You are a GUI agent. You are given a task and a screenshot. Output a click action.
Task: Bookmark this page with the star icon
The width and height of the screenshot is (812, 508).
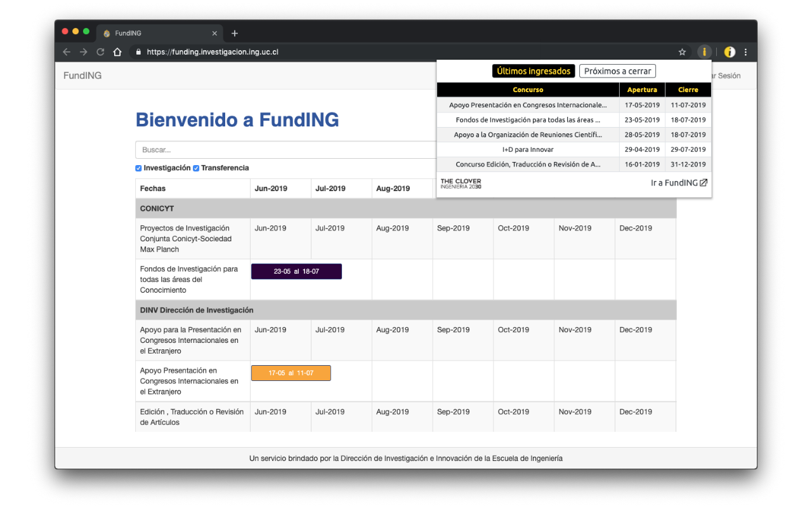[683, 52]
